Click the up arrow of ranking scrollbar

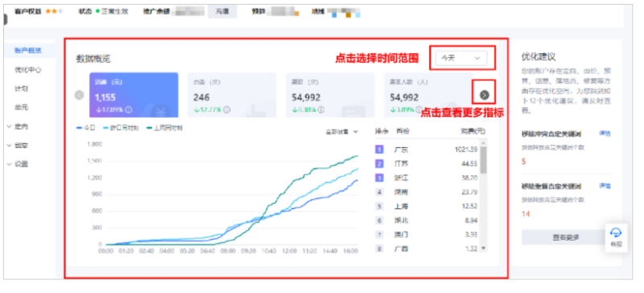pyautogui.click(x=484, y=142)
